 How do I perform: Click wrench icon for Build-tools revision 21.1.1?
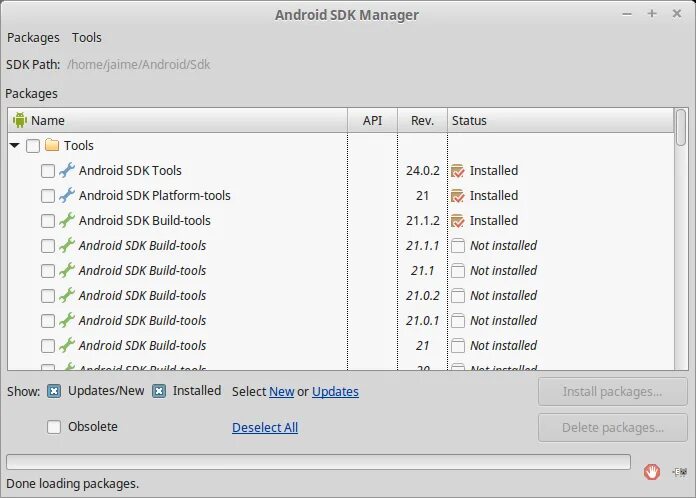67,245
